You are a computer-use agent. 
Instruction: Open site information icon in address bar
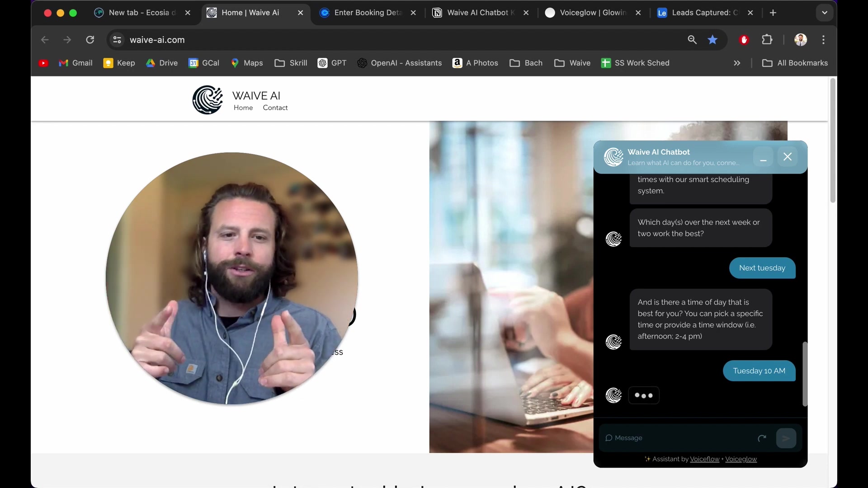coord(117,40)
